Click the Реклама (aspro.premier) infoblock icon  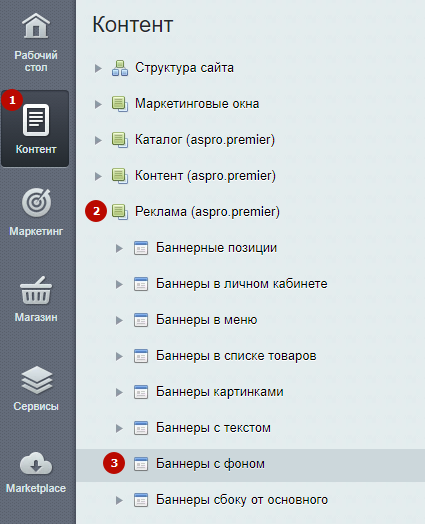click(x=120, y=212)
